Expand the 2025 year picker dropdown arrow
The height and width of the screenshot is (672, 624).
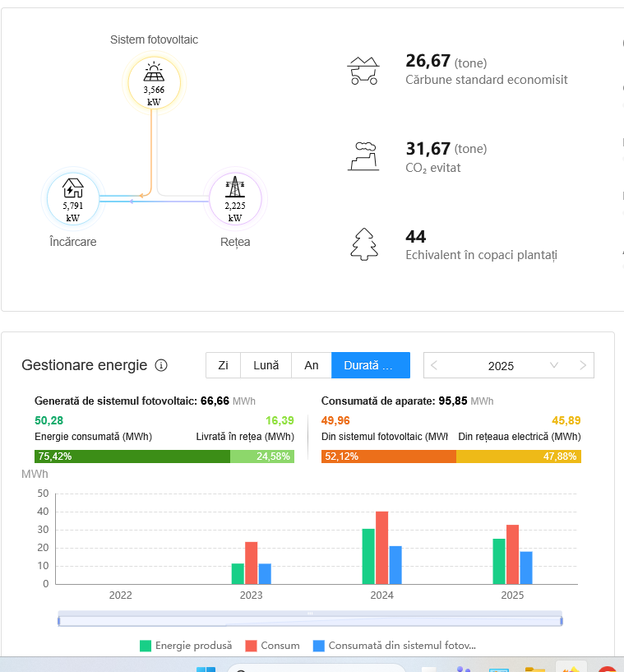coord(553,365)
